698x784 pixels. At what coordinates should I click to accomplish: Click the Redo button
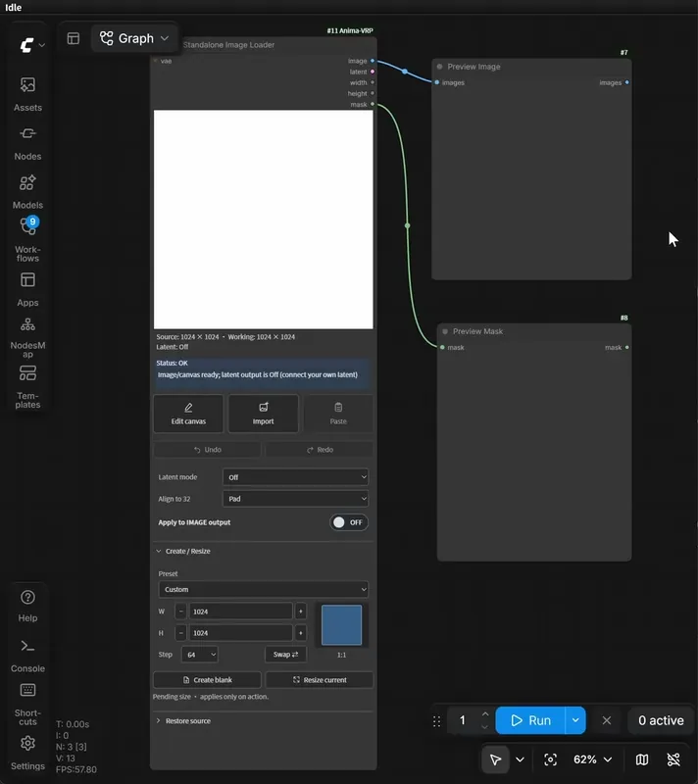click(x=320, y=450)
